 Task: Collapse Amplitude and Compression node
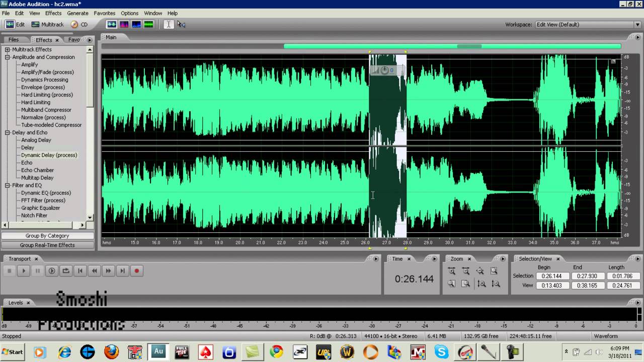tap(8, 57)
